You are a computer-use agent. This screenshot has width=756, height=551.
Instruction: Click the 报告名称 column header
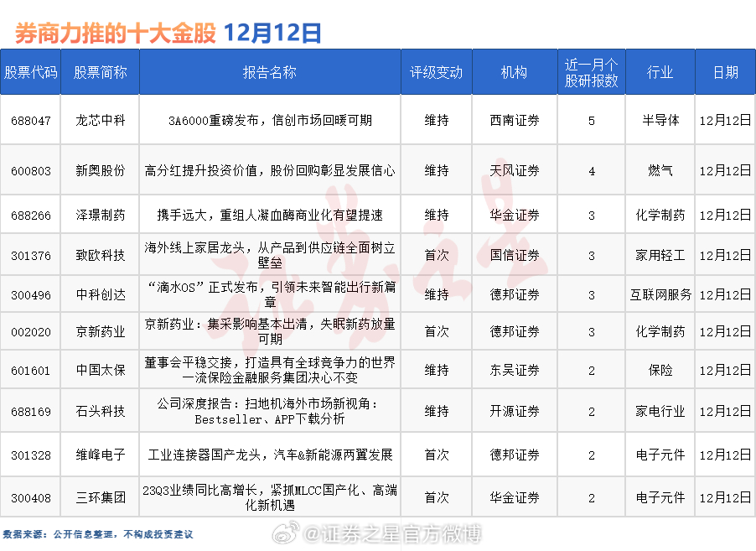(270, 72)
